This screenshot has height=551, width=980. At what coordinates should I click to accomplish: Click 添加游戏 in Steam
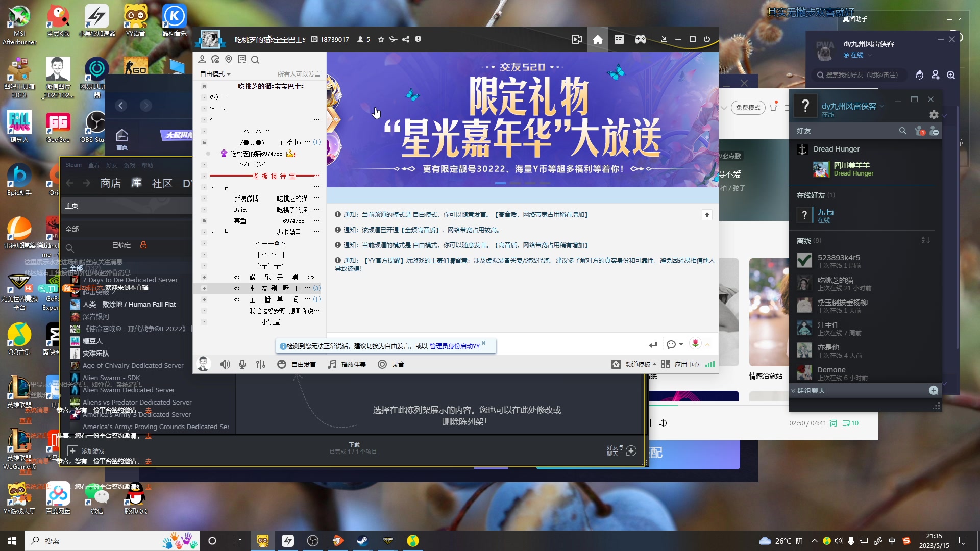click(x=86, y=451)
